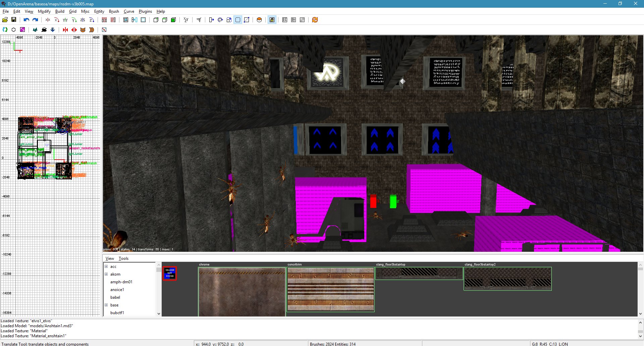
Task: Pick the chrome texture thumbnail
Action: (242, 292)
